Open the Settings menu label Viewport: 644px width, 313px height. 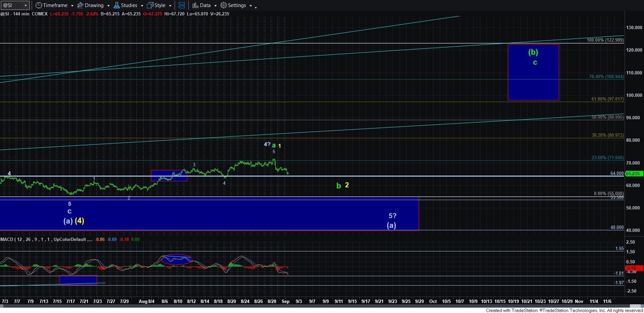coord(237,5)
